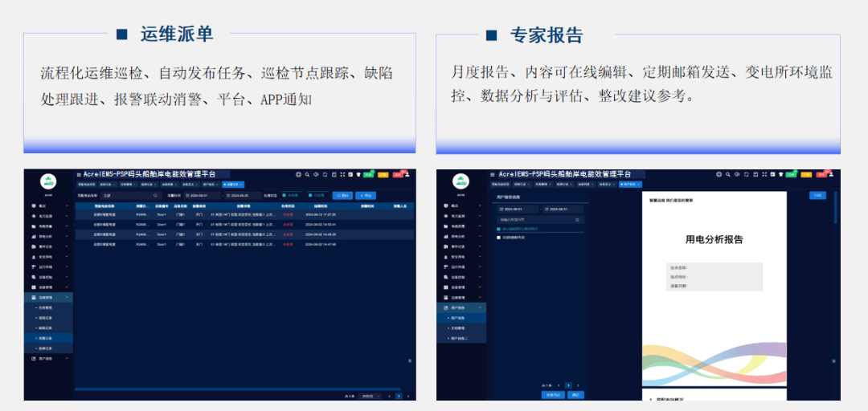Open the page-size dropdown in left pagination
868x411 pixels.
[368, 396]
